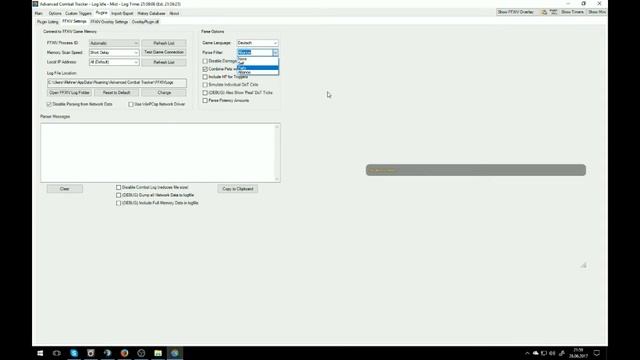Click Reset to Default button
The height and width of the screenshot is (360, 640).
(116, 93)
